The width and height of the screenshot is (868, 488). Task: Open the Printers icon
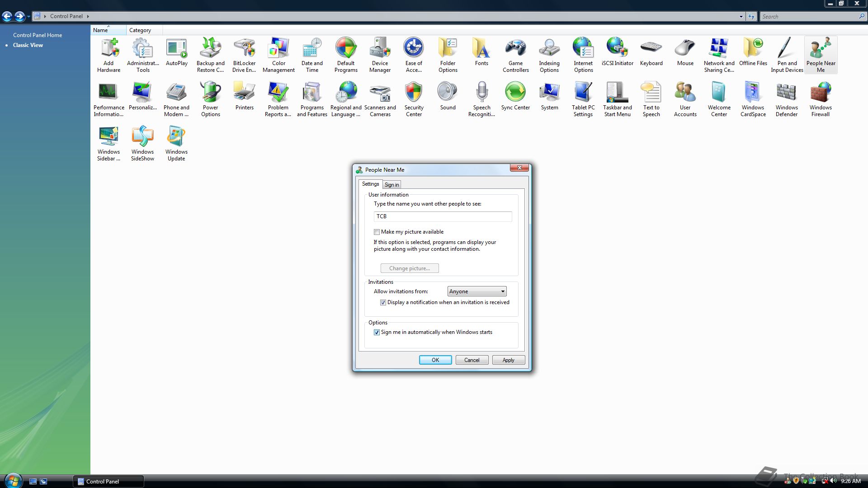[x=244, y=96]
